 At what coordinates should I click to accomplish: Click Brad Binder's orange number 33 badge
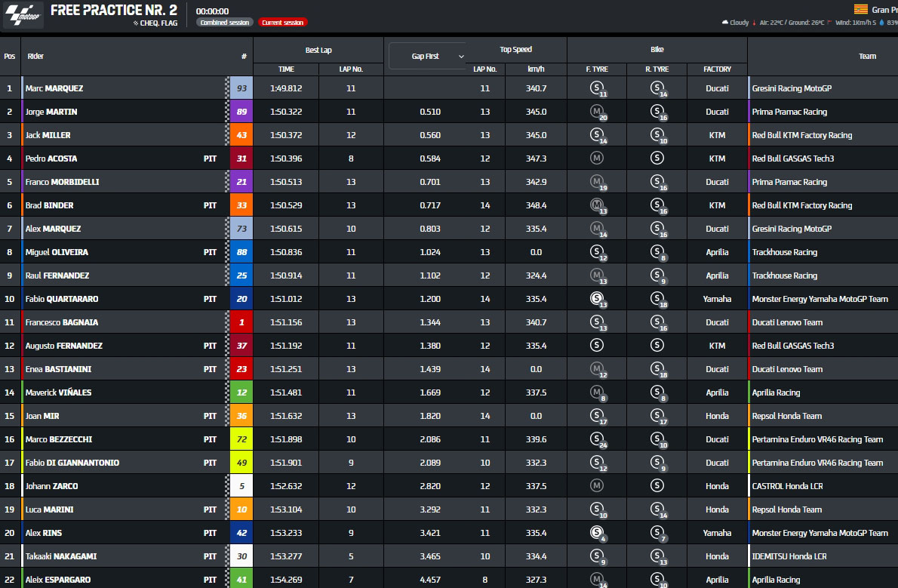241,205
